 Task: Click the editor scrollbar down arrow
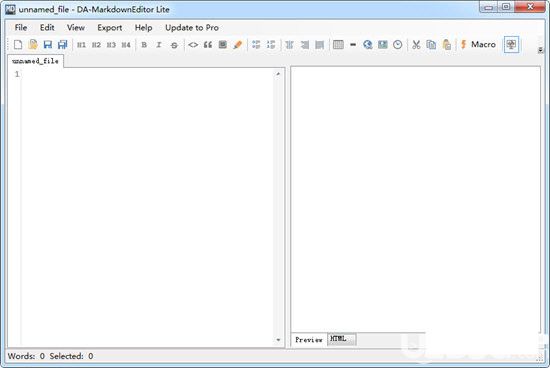tap(278, 340)
